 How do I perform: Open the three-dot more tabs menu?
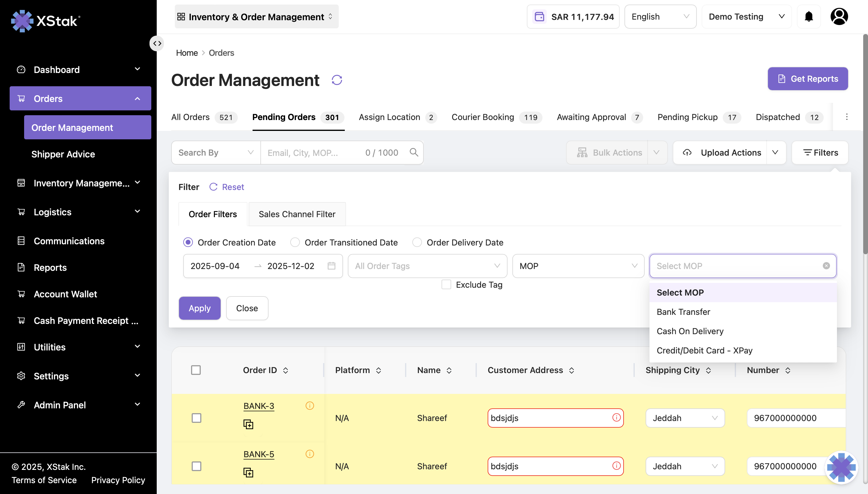click(x=847, y=117)
